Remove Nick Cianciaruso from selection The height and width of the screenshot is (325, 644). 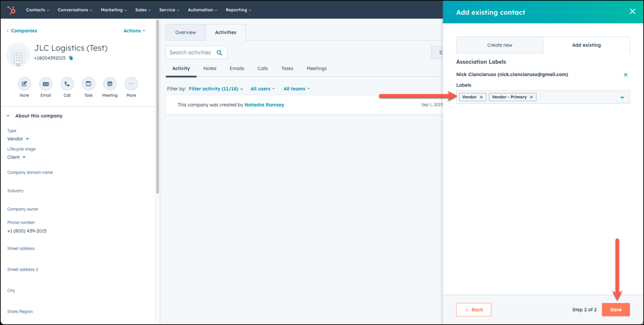click(625, 74)
